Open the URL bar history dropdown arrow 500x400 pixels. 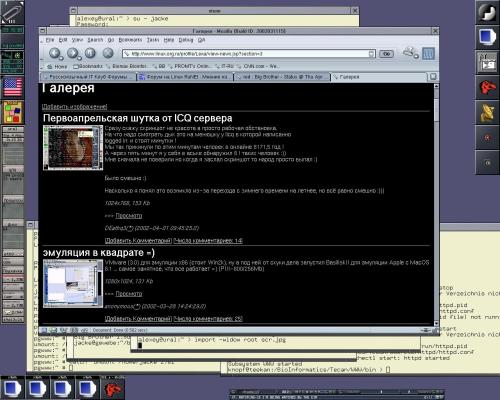coord(371,54)
